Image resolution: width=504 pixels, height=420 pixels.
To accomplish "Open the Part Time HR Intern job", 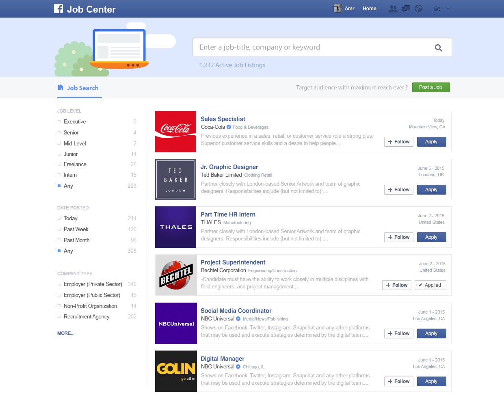I will coord(228,214).
